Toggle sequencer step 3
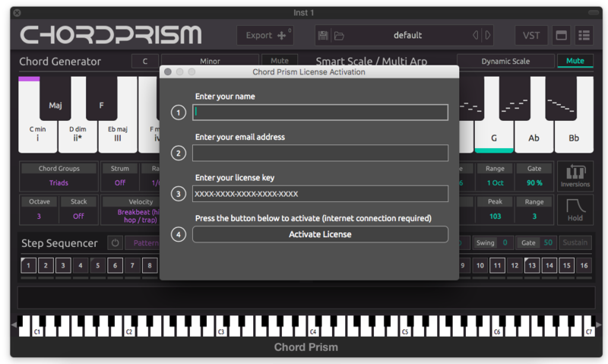 tap(63, 265)
